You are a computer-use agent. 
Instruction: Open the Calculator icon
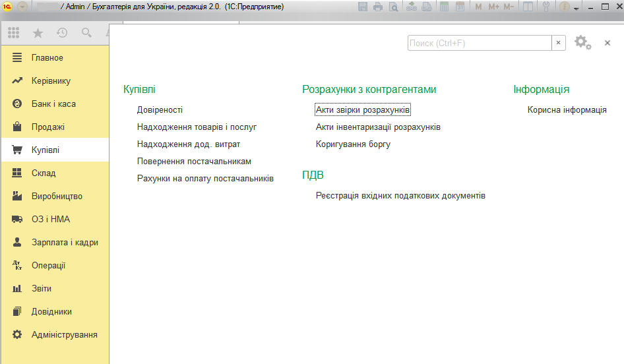(x=444, y=7)
